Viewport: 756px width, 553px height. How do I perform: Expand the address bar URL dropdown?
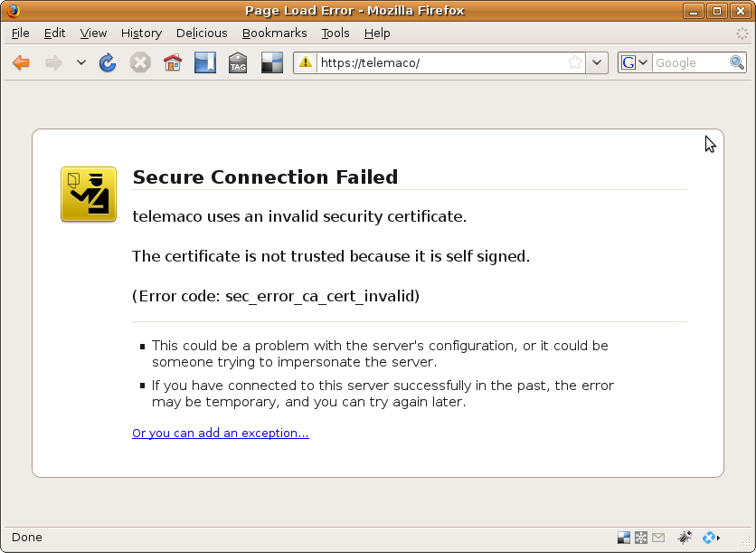click(x=597, y=62)
